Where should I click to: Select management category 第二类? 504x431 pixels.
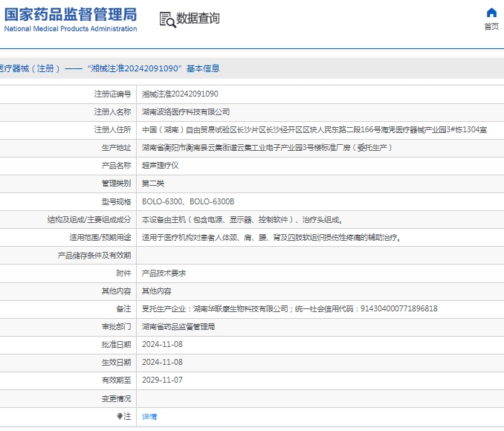coord(153,184)
